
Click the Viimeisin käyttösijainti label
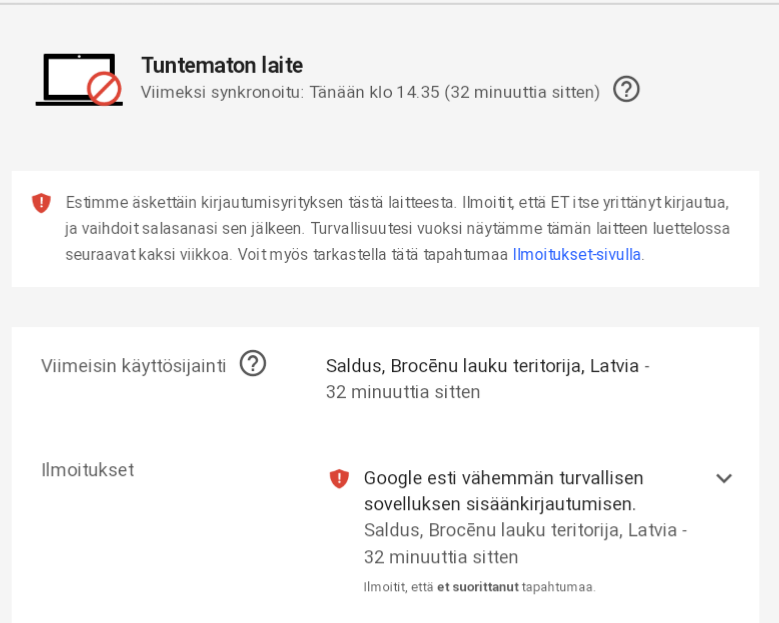(x=134, y=366)
